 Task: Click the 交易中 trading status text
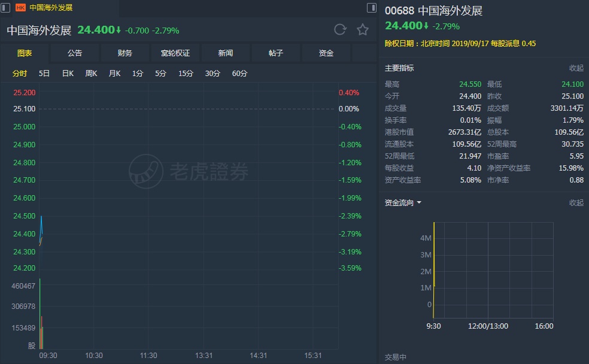click(x=396, y=357)
